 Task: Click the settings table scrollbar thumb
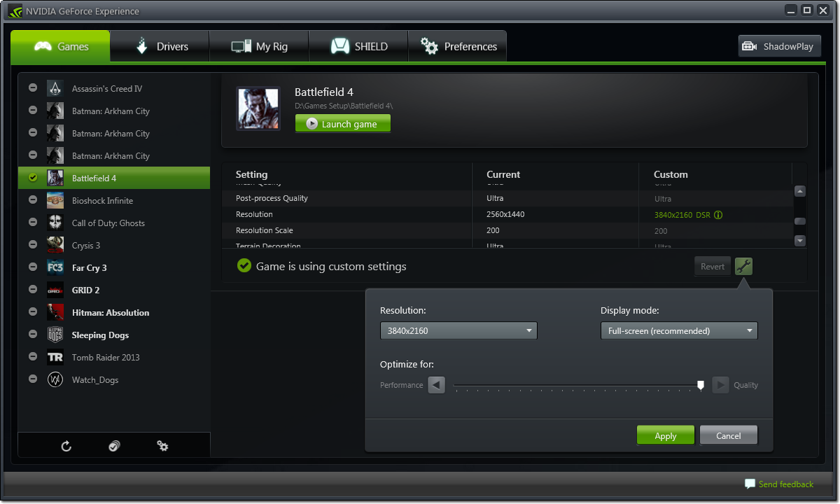coord(800,221)
